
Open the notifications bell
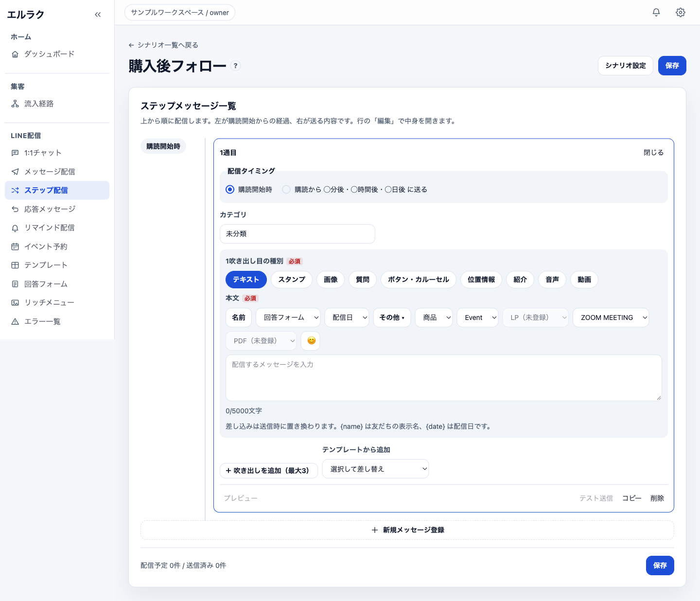(656, 13)
